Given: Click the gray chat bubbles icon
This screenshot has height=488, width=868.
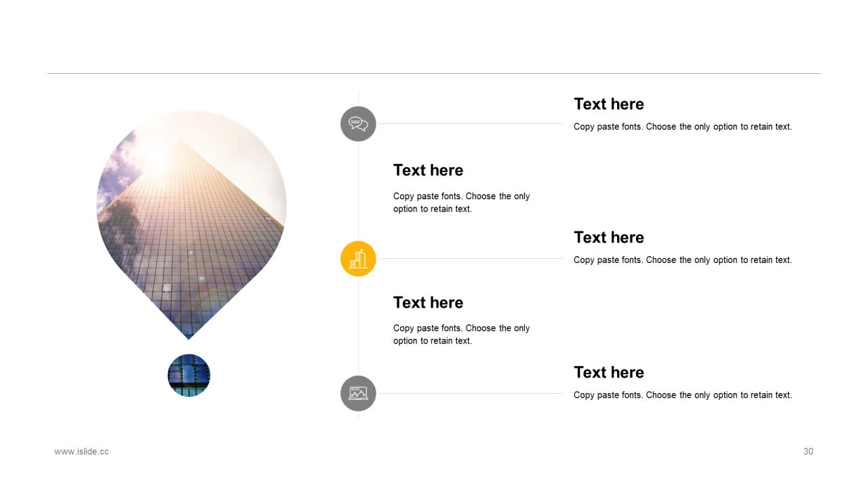Looking at the screenshot, I should point(358,124).
